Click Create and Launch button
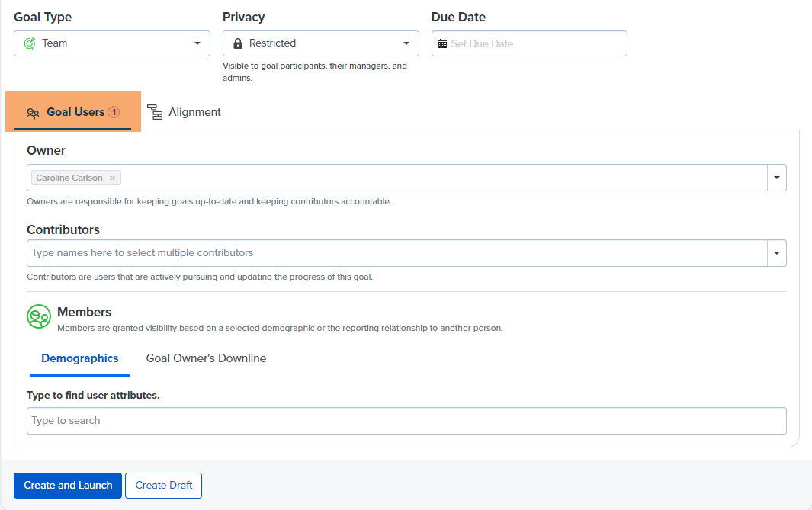The width and height of the screenshot is (812, 510). (68, 485)
